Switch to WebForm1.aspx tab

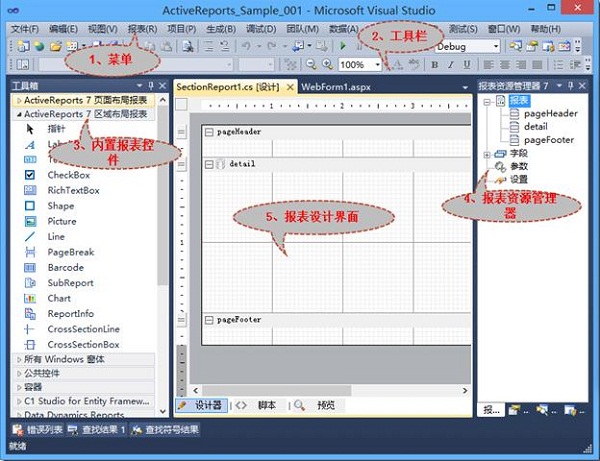tap(336, 87)
